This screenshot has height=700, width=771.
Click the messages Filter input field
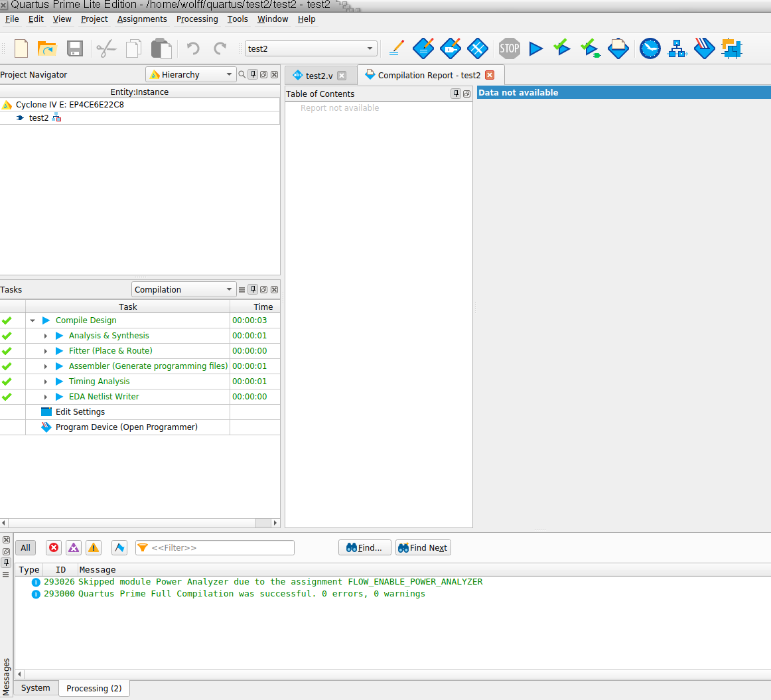(215, 547)
